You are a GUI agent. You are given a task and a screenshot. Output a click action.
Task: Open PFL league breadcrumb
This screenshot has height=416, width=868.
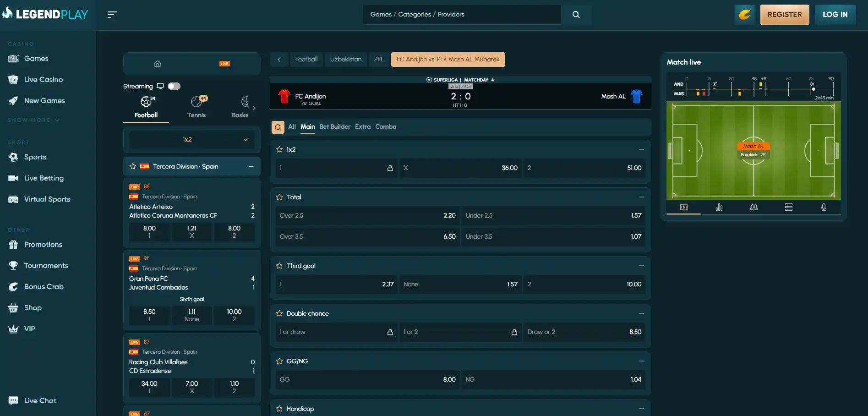click(379, 60)
